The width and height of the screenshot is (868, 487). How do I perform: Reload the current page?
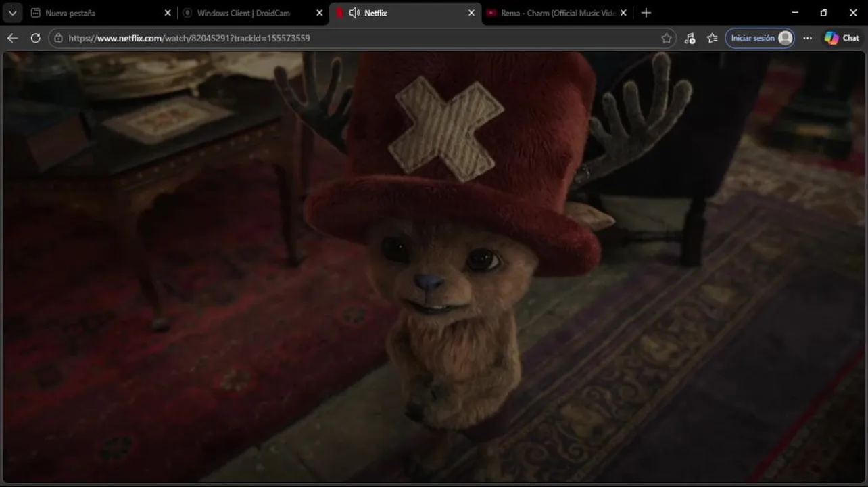[35, 38]
